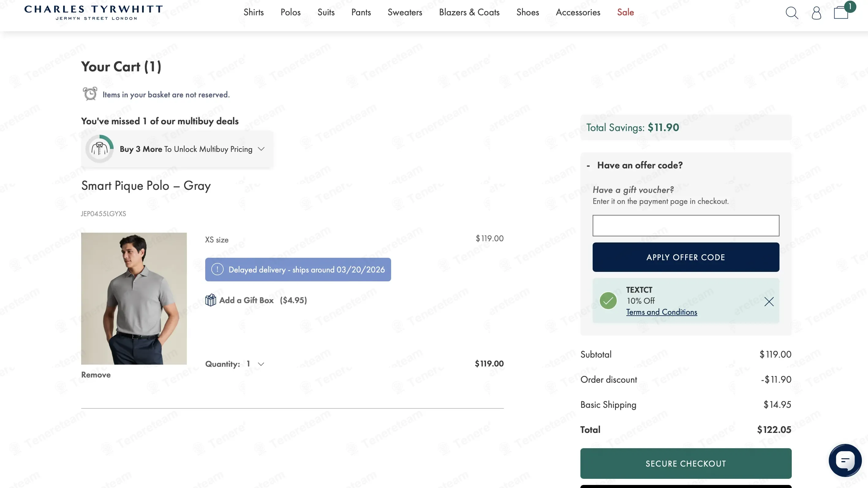868x488 pixels.
Task: Open the Polos menu
Action: click(x=290, y=13)
